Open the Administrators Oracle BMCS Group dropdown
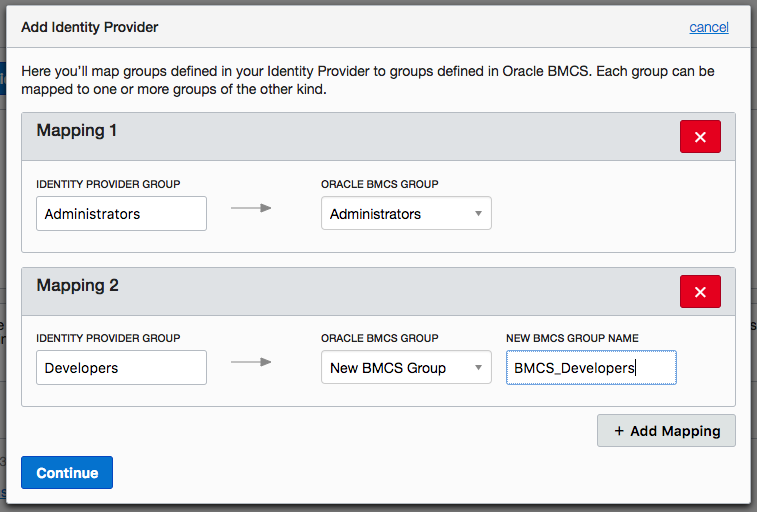 coord(406,214)
